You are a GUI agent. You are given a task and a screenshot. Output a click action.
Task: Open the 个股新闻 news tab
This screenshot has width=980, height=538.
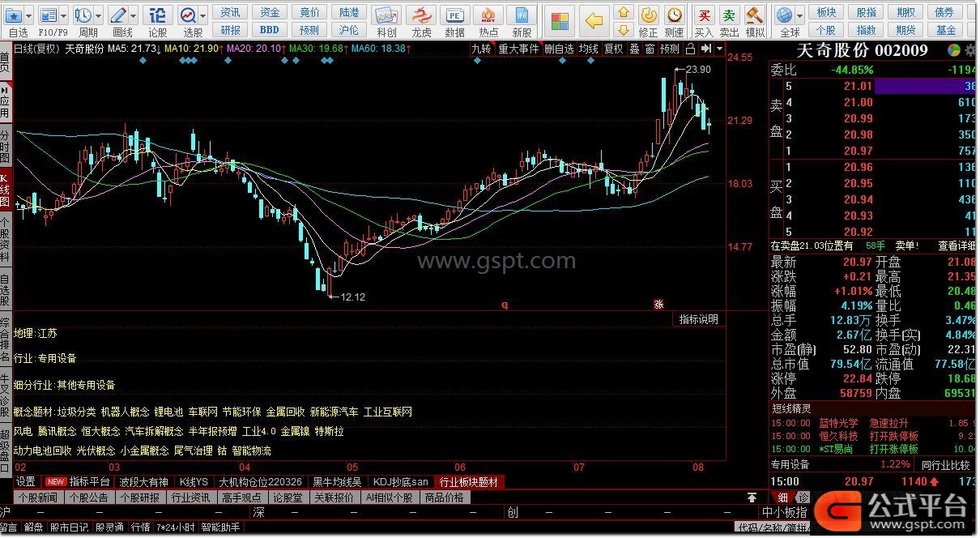point(38,497)
